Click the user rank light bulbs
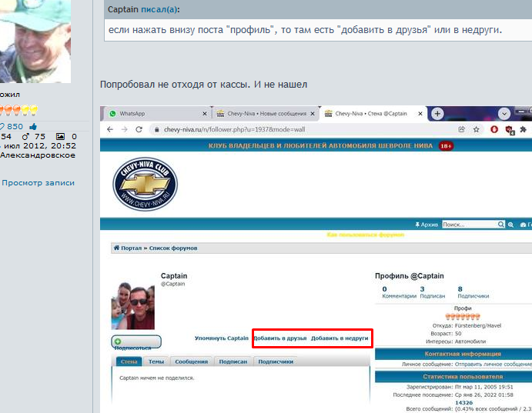This screenshot has height=413, width=532. tap(18, 110)
